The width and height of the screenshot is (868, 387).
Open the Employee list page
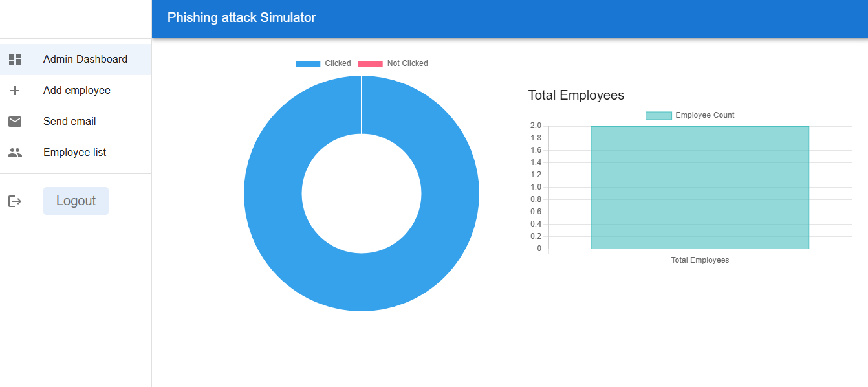tap(74, 153)
